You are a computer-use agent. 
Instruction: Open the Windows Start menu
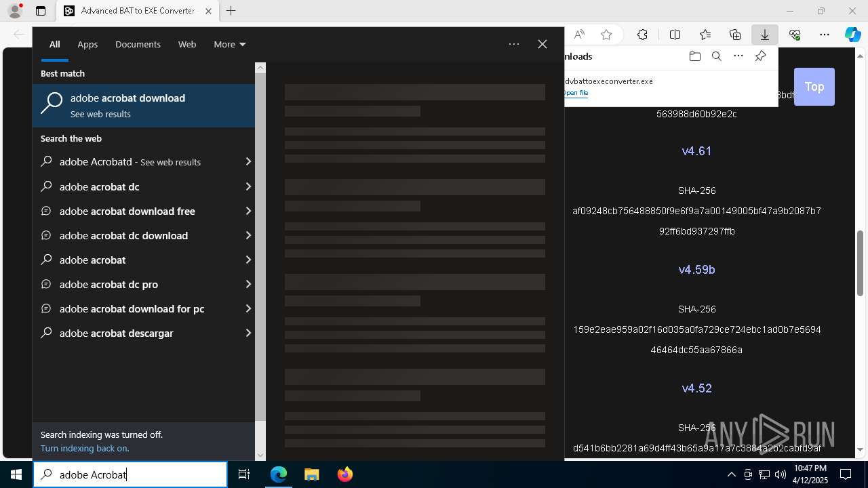click(x=16, y=474)
